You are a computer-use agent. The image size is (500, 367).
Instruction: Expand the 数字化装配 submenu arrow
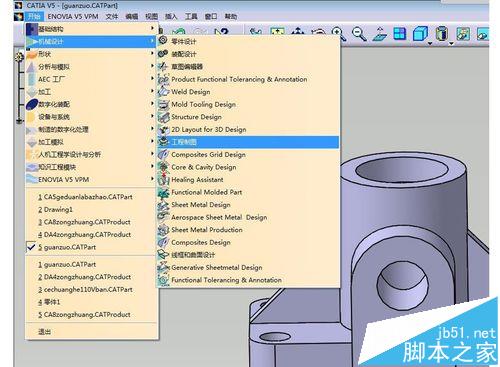152,104
